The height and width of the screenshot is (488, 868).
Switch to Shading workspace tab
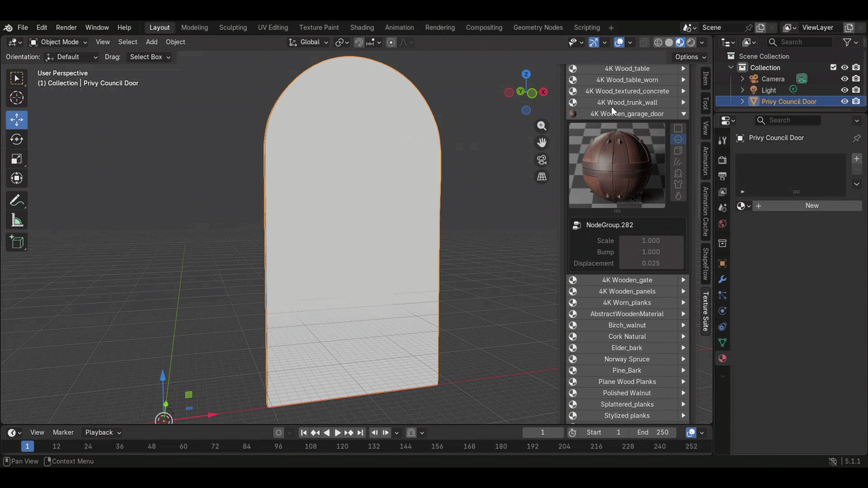(362, 28)
